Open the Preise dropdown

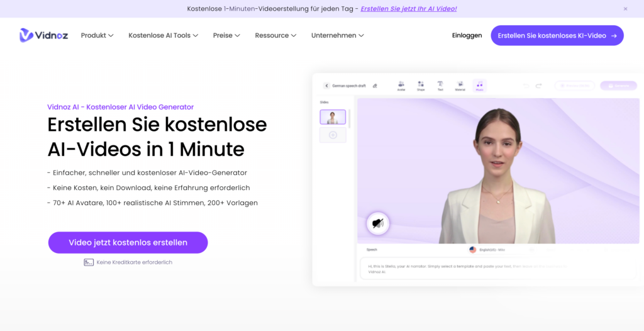[226, 35]
